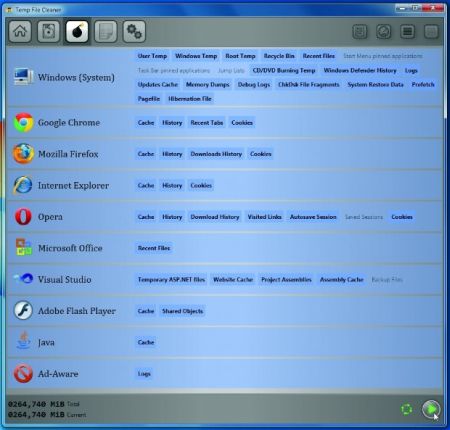This screenshot has width=450, height=430.
Task: Click the Java coffee cup icon
Action: [23, 341]
